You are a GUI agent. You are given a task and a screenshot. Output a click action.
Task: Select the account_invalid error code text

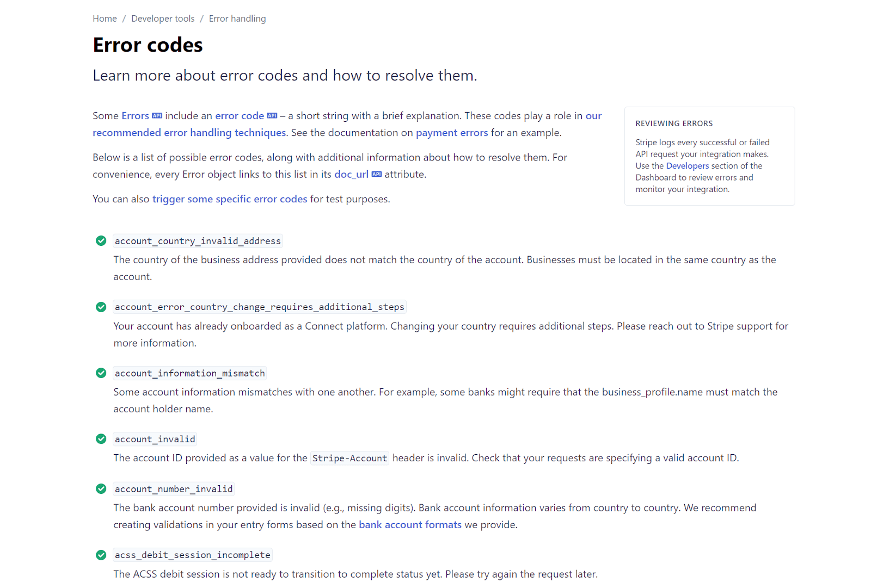[x=155, y=439]
